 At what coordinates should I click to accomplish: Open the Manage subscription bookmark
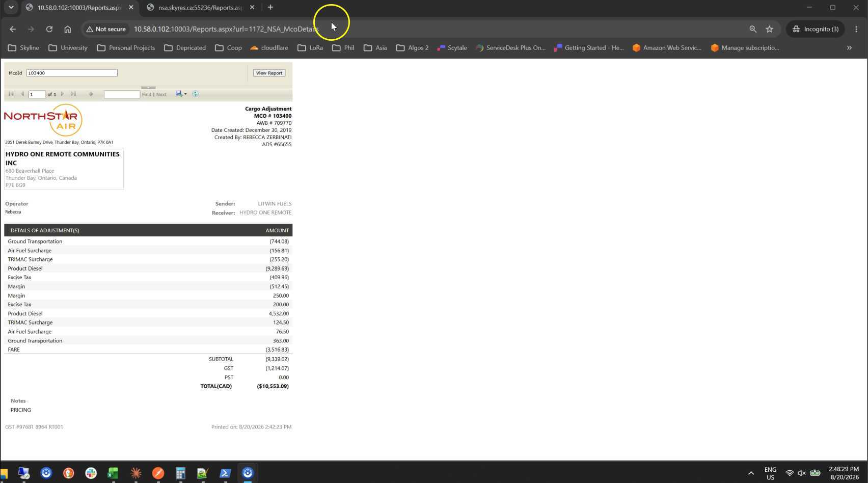coord(745,48)
